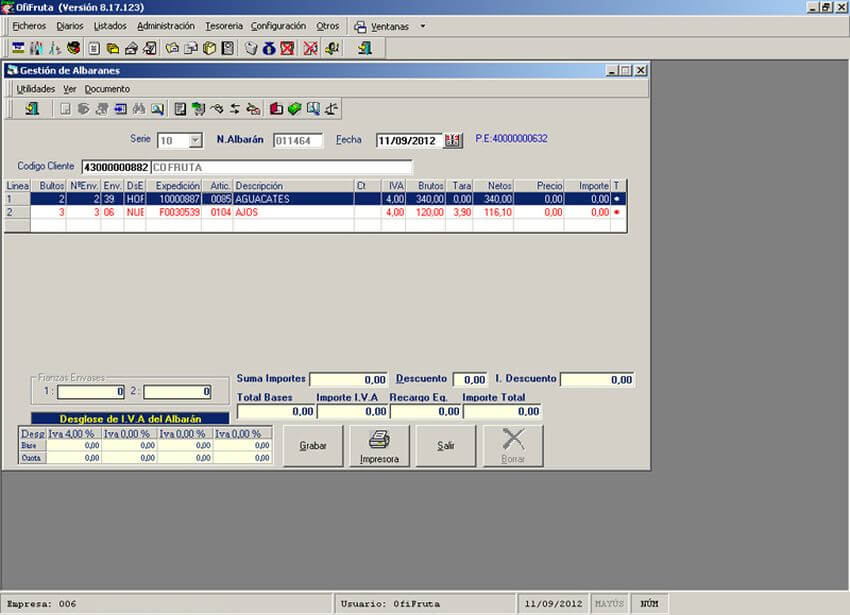
Task: Click the N.Albarán number field
Action: (298, 141)
